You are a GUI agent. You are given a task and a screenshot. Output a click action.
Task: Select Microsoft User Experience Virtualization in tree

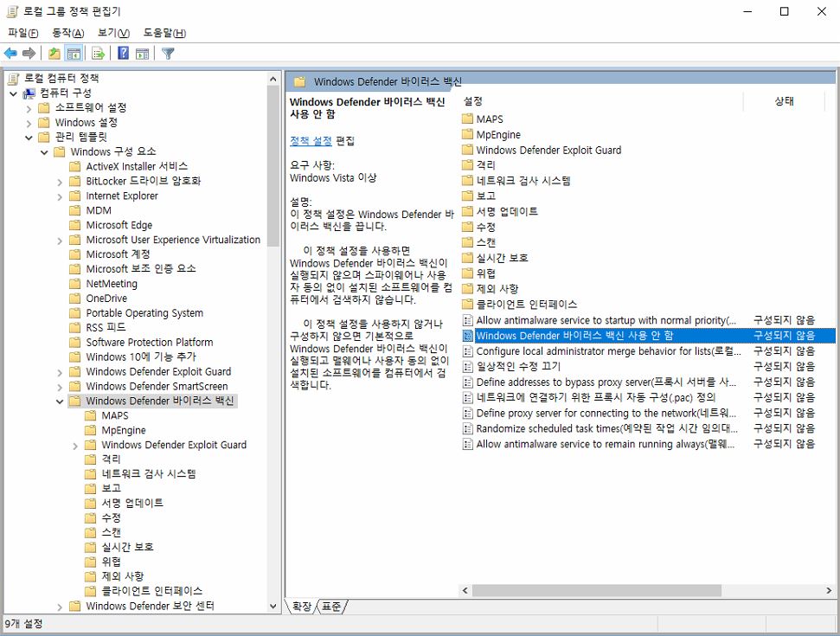point(173,240)
